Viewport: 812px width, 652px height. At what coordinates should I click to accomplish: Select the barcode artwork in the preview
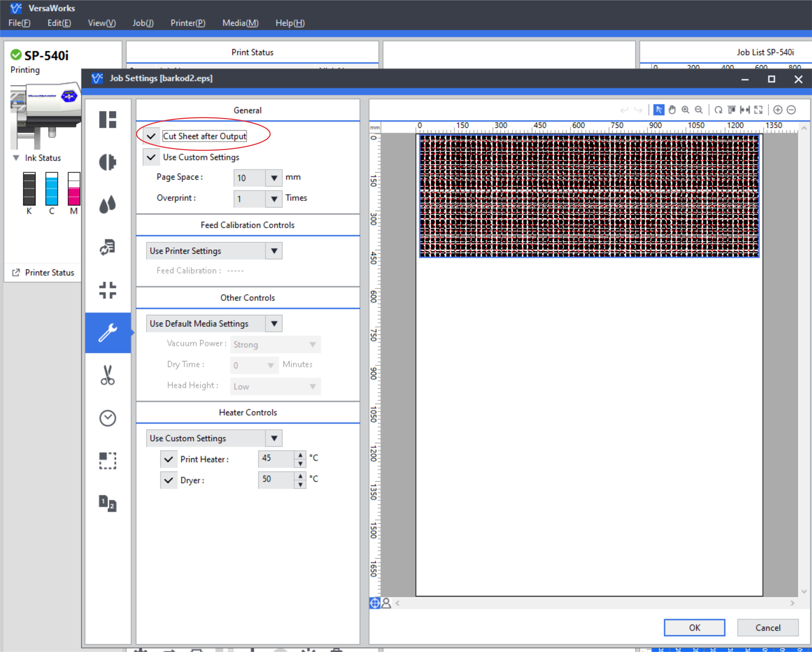coord(589,196)
